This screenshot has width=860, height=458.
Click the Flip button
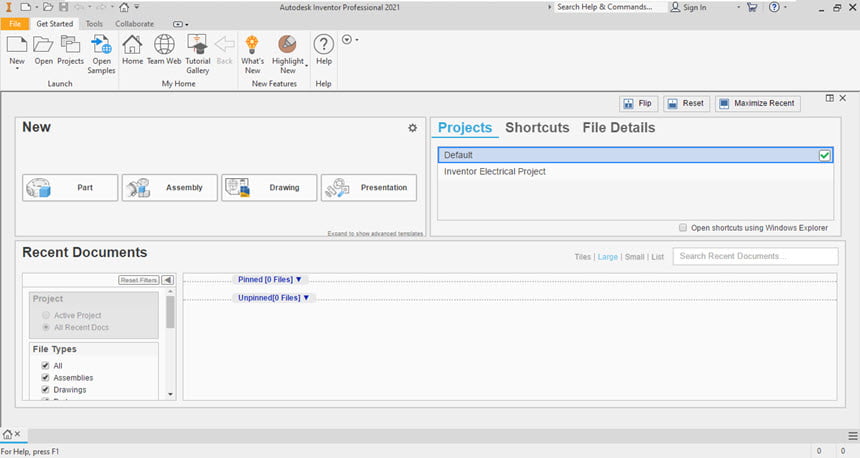click(x=638, y=104)
